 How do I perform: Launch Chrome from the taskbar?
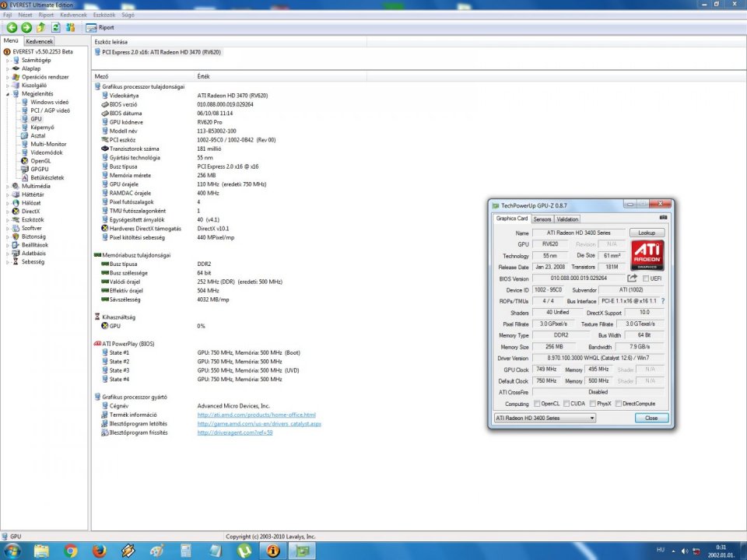point(71,551)
